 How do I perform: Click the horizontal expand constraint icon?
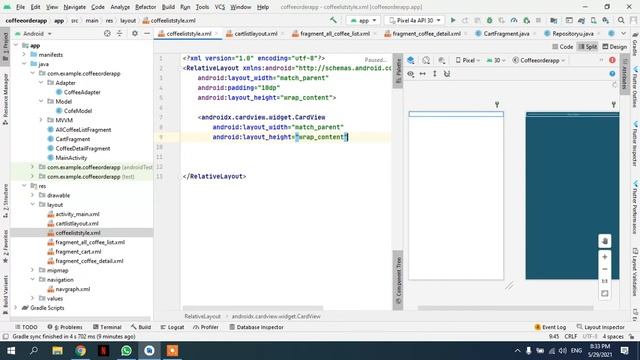pyautogui.click(x=423, y=74)
